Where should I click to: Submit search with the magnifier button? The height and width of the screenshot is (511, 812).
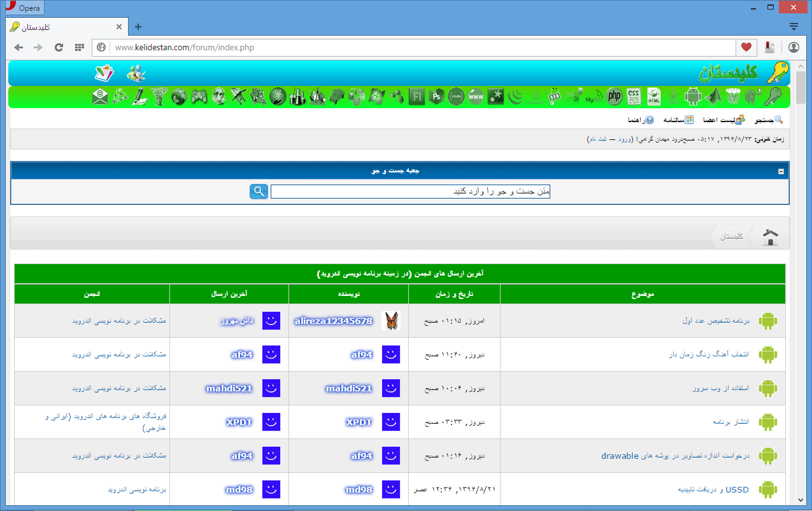point(259,192)
